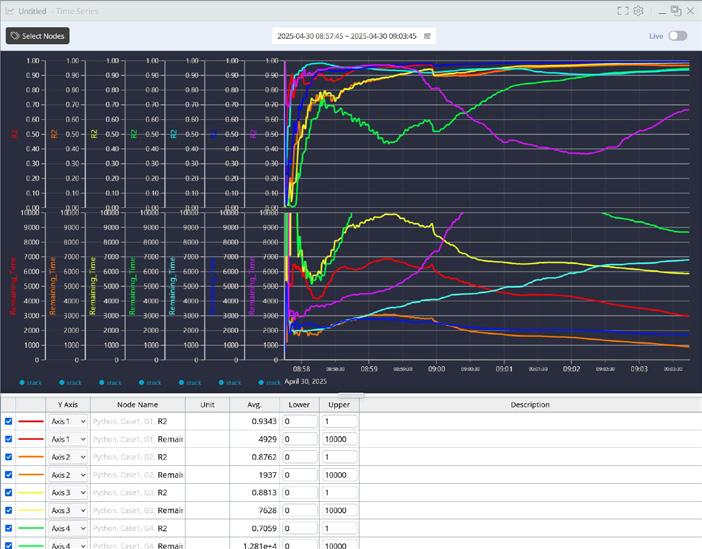Toggle the Live switch on
The height and width of the screenshot is (549, 702).
tap(677, 36)
